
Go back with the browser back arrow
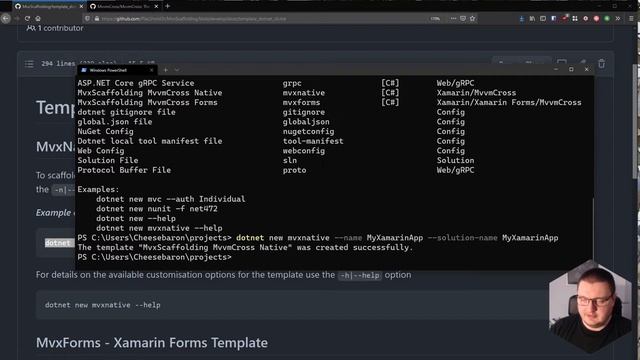click(x=6, y=18)
